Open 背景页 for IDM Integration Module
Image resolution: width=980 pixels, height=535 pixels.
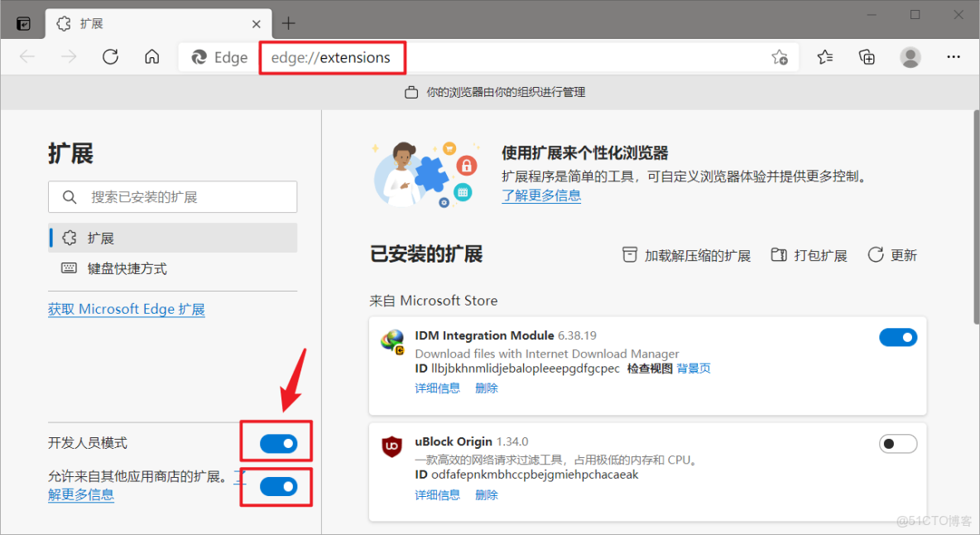click(x=693, y=369)
